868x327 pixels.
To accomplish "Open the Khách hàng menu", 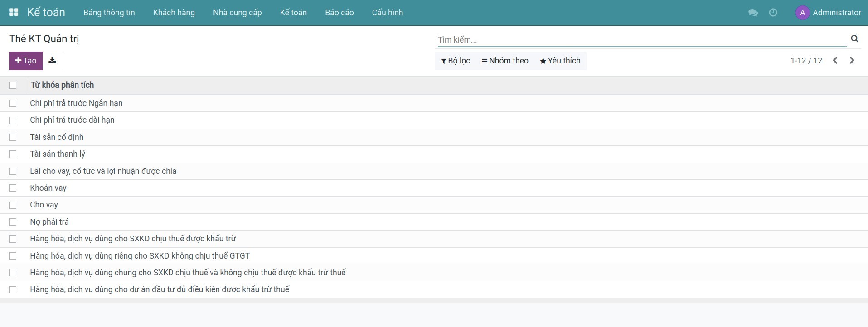I will click(174, 13).
